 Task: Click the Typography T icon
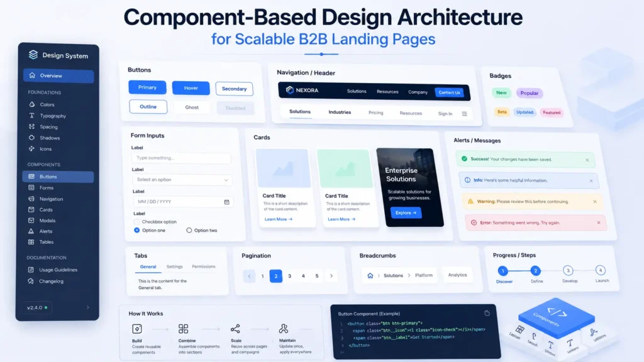pyautogui.click(x=31, y=116)
